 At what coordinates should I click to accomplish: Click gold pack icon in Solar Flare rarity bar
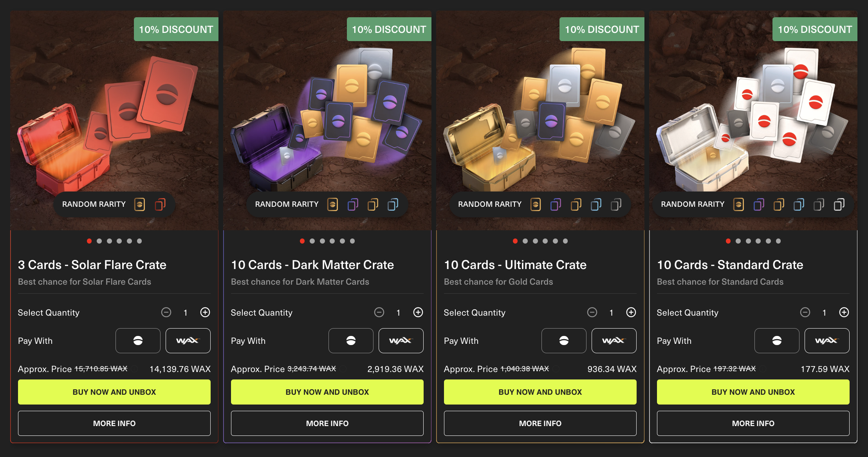click(x=139, y=204)
